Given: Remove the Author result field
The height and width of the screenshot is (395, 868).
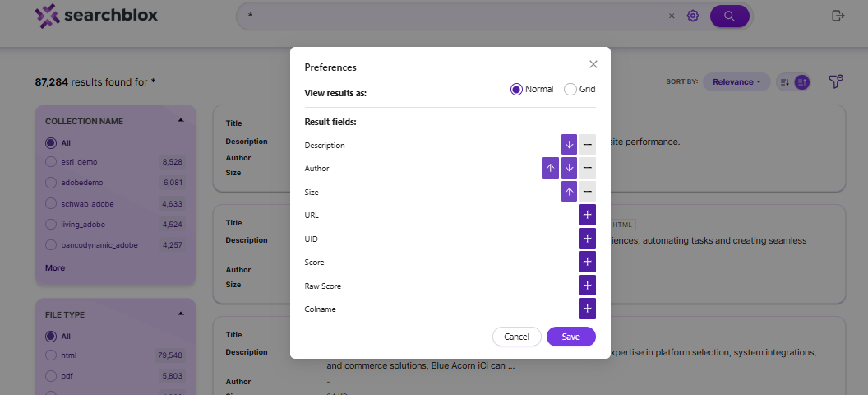Looking at the screenshot, I should [588, 168].
